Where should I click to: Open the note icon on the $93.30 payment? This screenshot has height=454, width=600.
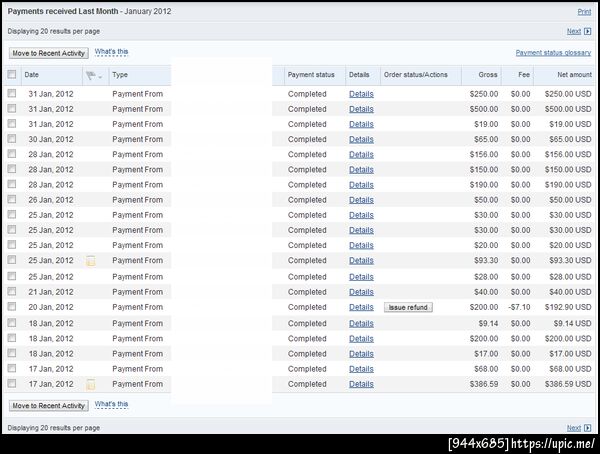[x=91, y=261]
